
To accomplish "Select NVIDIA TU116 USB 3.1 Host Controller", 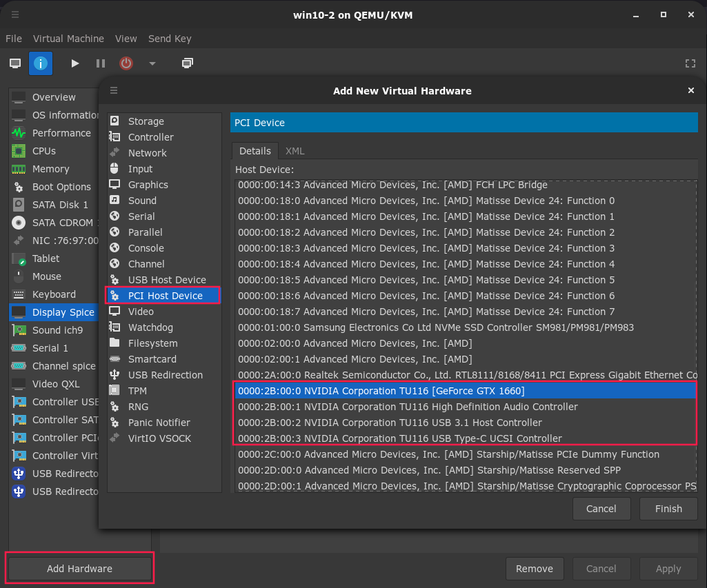I will tap(466, 423).
